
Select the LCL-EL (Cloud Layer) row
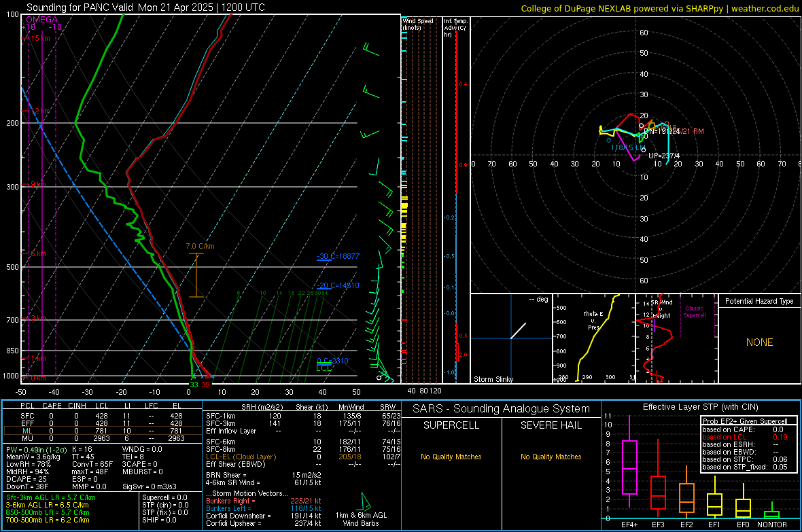tap(303, 457)
